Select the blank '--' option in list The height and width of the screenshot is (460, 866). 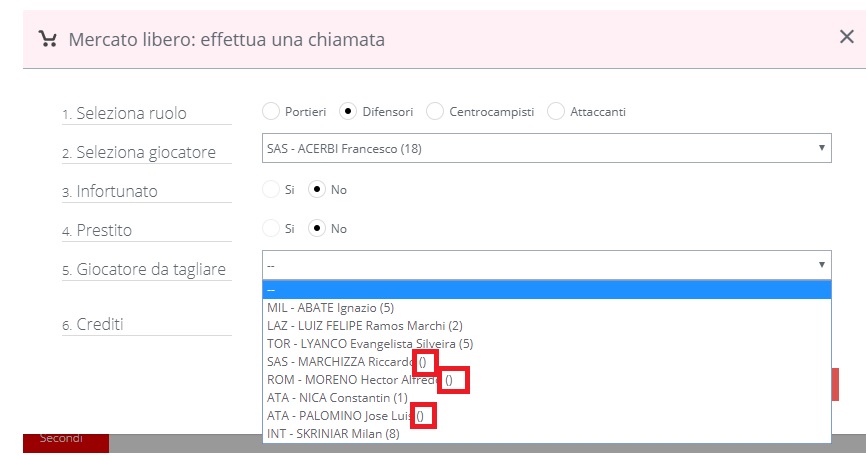(546, 290)
